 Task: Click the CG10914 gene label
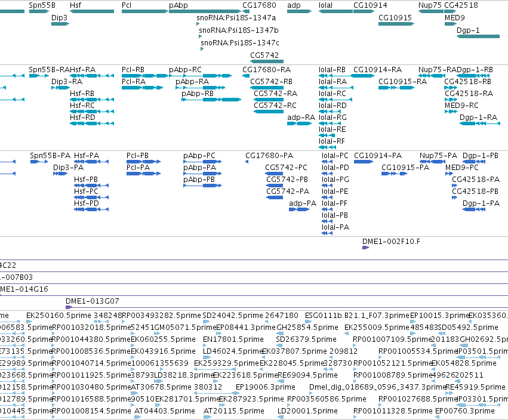[370, 5]
